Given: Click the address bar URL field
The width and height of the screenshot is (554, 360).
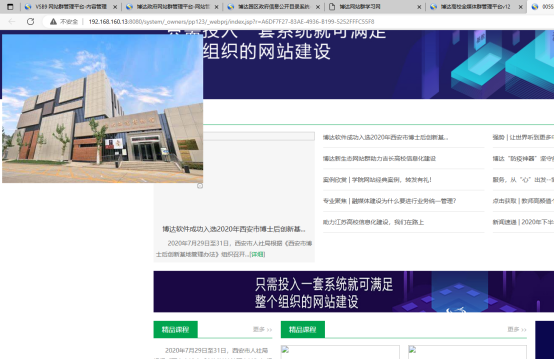Looking at the screenshot, I should pos(231,22).
